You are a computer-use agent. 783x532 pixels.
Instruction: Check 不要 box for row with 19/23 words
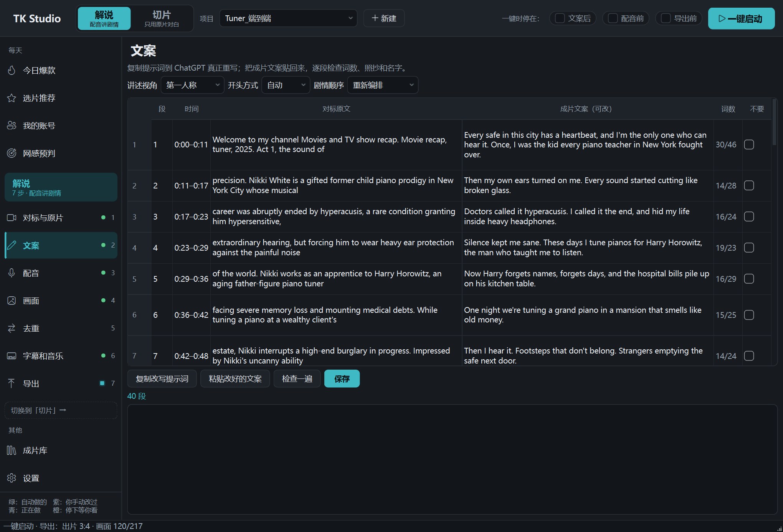pos(749,248)
